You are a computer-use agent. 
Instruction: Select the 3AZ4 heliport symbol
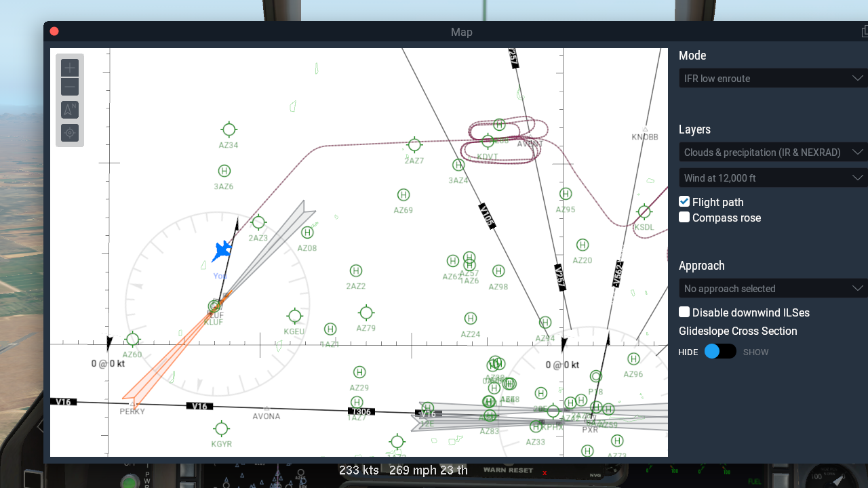click(x=458, y=165)
